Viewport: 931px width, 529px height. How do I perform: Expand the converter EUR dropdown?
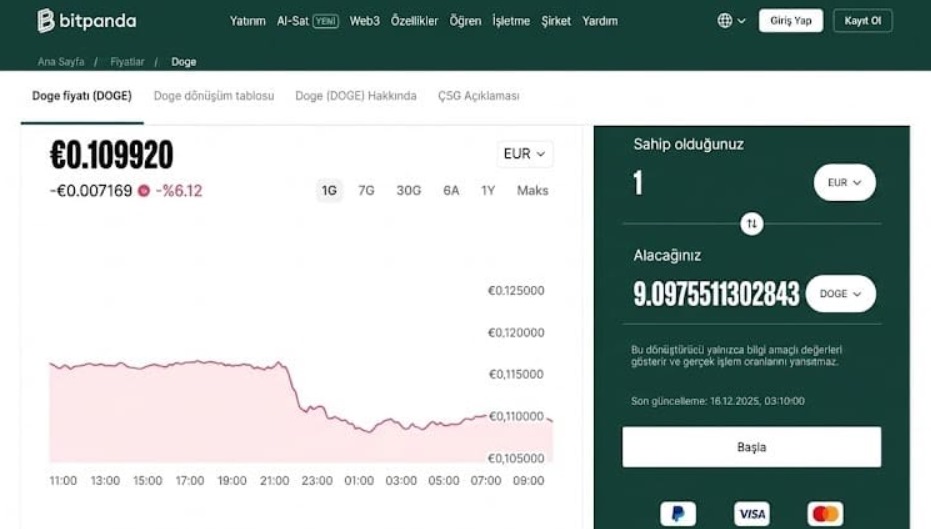(x=844, y=182)
